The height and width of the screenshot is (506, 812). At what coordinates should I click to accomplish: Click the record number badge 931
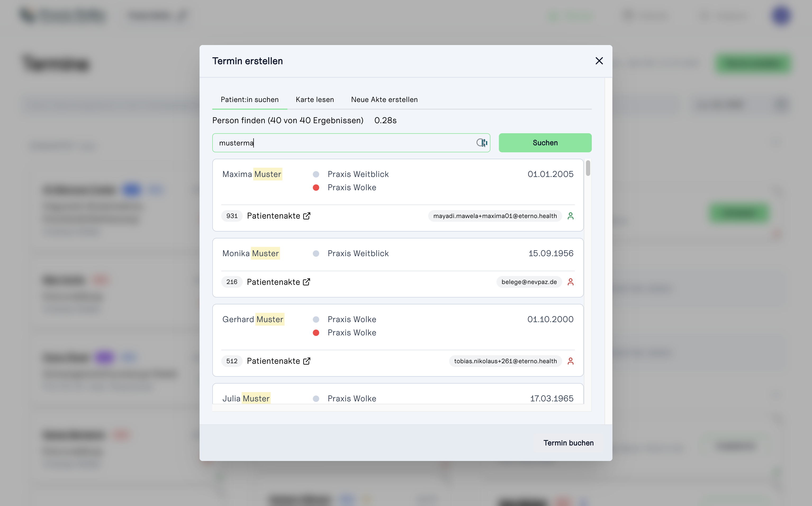(x=232, y=216)
